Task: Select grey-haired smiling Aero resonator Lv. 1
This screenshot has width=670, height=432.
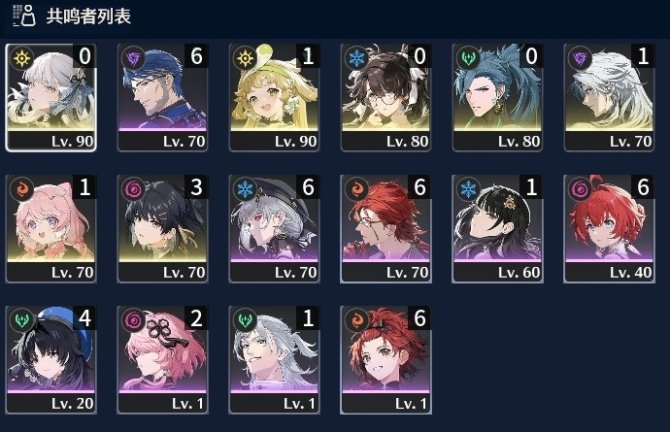Action: (x=274, y=360)
